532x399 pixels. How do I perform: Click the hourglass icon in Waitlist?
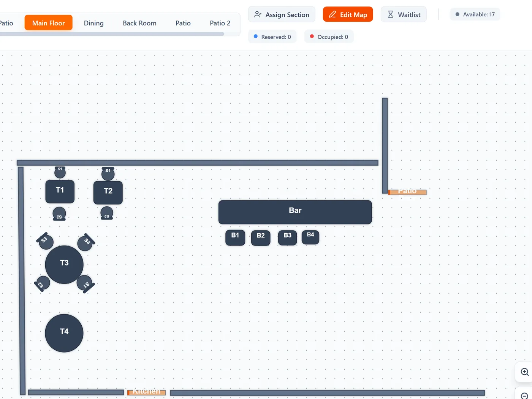(x=390, y=14)
